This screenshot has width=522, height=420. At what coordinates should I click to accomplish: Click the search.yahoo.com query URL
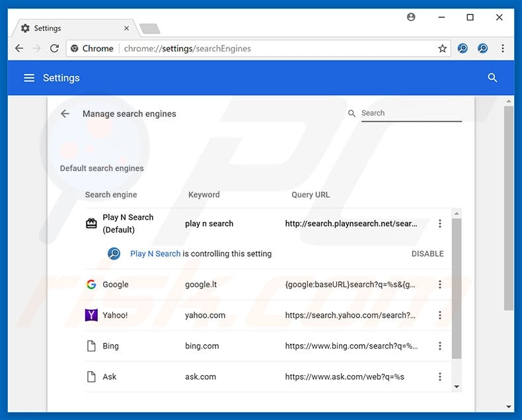coord(350,315)
